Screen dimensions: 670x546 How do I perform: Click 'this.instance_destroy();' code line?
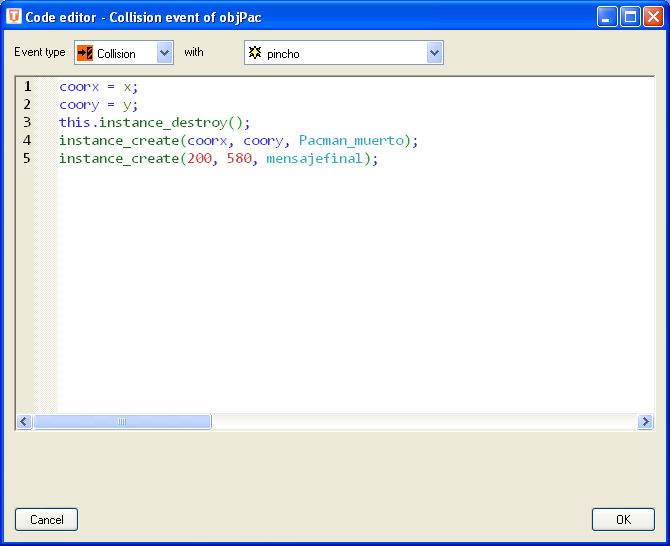(154, 123)
